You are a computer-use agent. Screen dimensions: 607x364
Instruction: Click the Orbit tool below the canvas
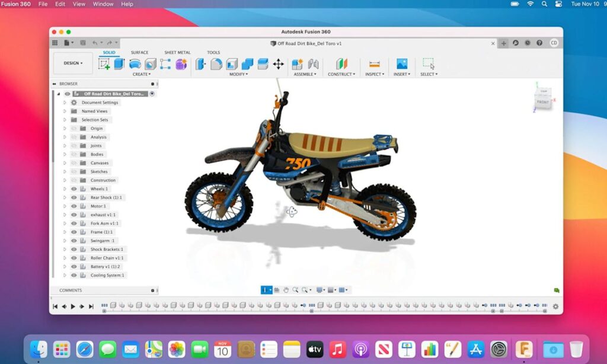[x=277, y=290]
